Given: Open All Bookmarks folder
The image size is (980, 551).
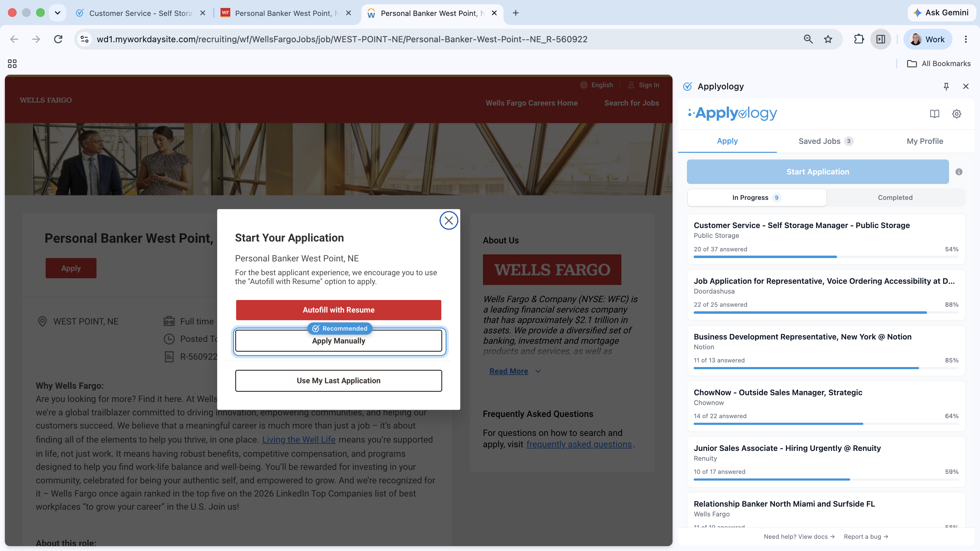Looking at the screenshot, I should coord(939,63).
